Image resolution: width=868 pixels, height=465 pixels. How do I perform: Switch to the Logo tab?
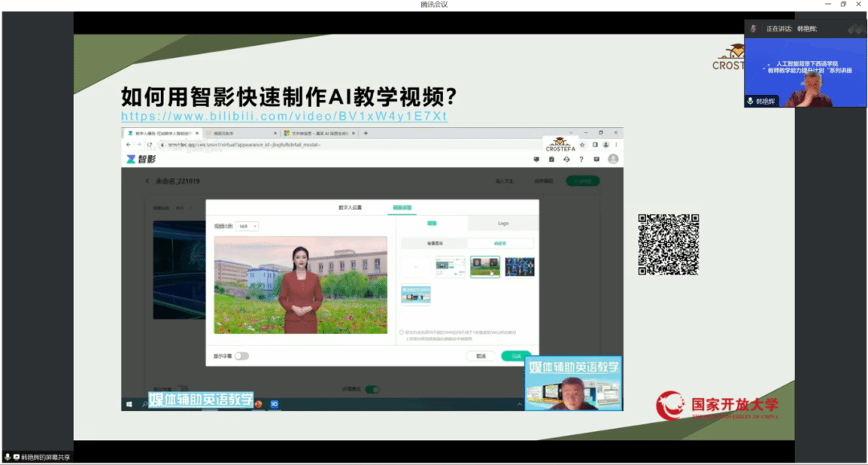[502, 223]
